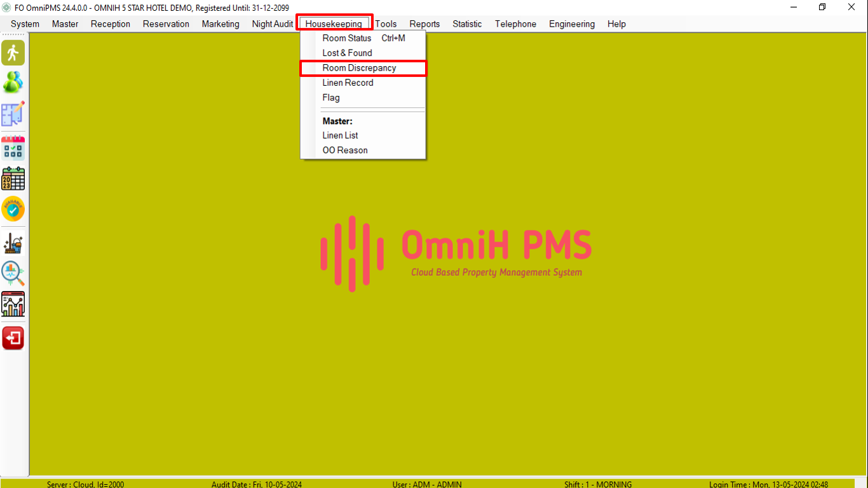Open the System menu
The height and width of the screenshot is (488, 868).
click(25, 24)
